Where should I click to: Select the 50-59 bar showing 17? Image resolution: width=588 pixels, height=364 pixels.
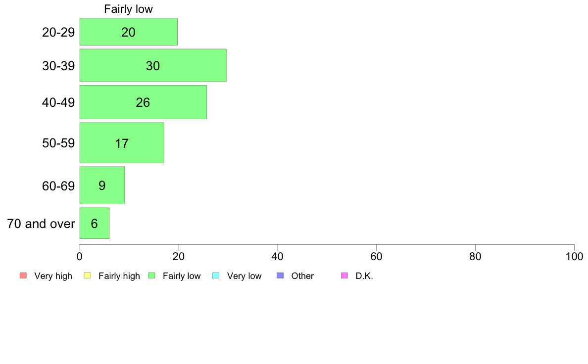coord(122,143)
